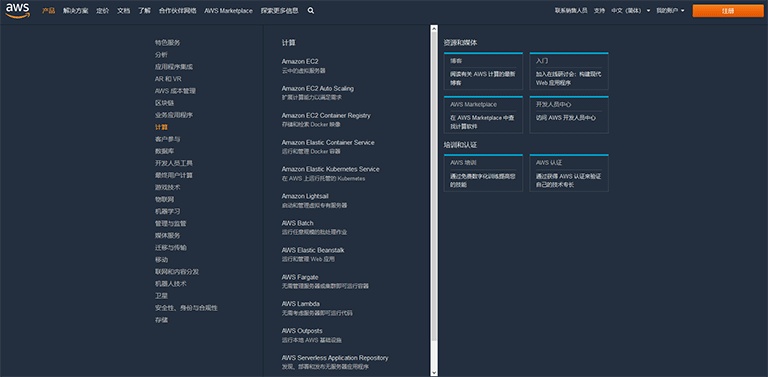
Task: Expand the 中文 (简体) language dropdown
Action: (x=631, y=11)
